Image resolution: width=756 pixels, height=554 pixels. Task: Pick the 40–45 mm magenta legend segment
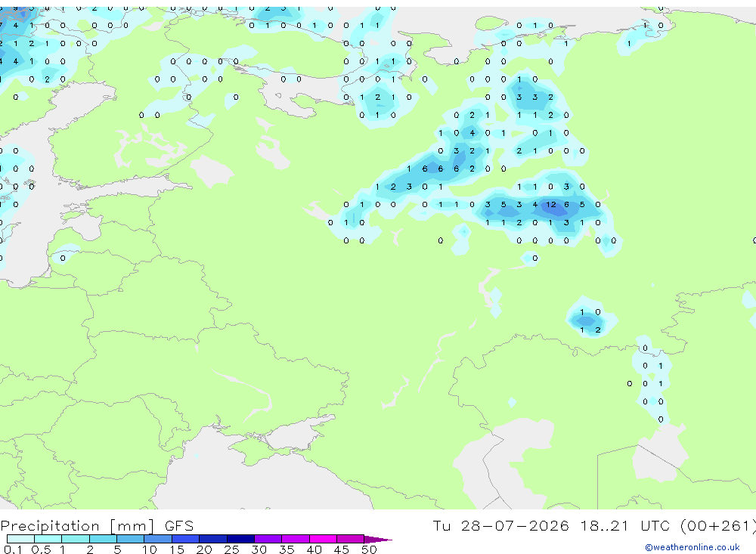coord(323,539)
